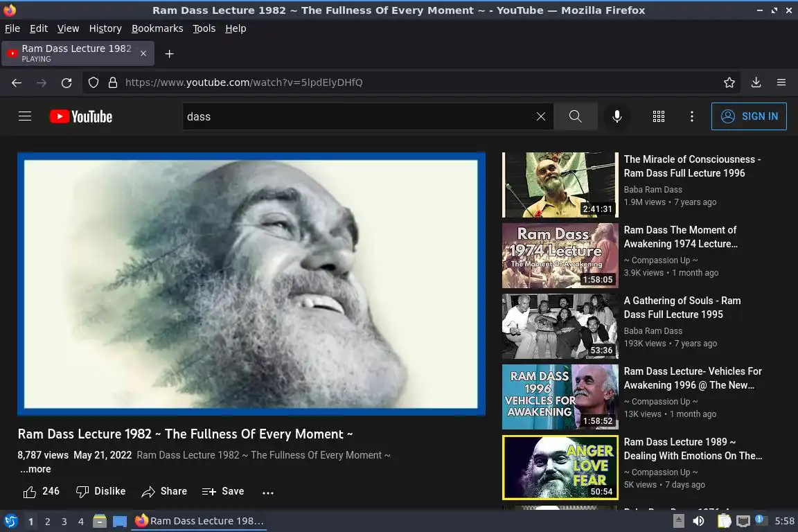Image resolution: width=798 pixels, height=532 pixels.
Task: Click the SIGN IN button
Action: (x=749, y=116)
